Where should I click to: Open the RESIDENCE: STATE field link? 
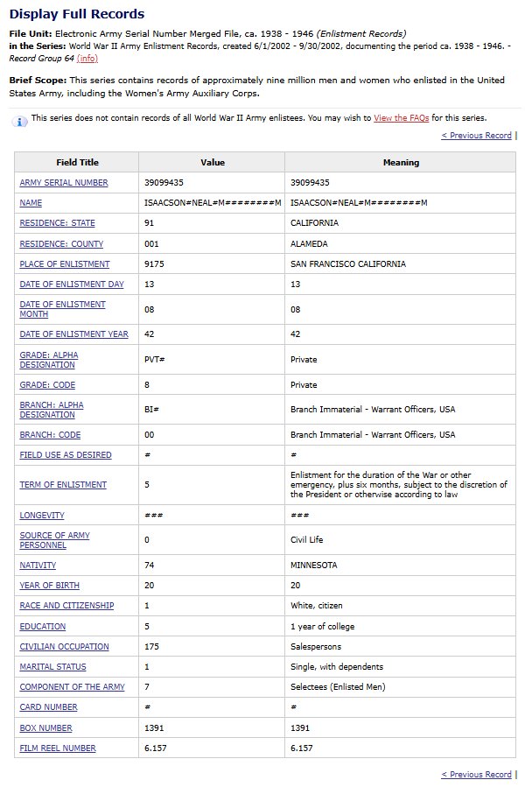point(57,223)
